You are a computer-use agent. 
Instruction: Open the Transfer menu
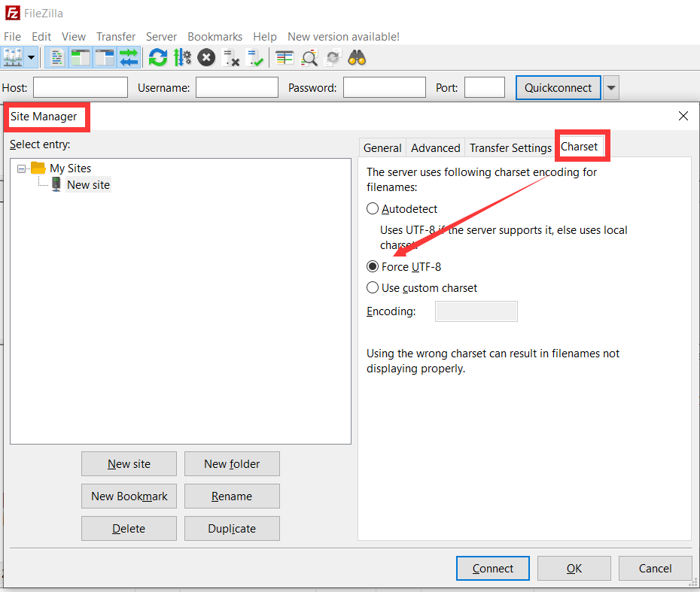pos(116,37)
